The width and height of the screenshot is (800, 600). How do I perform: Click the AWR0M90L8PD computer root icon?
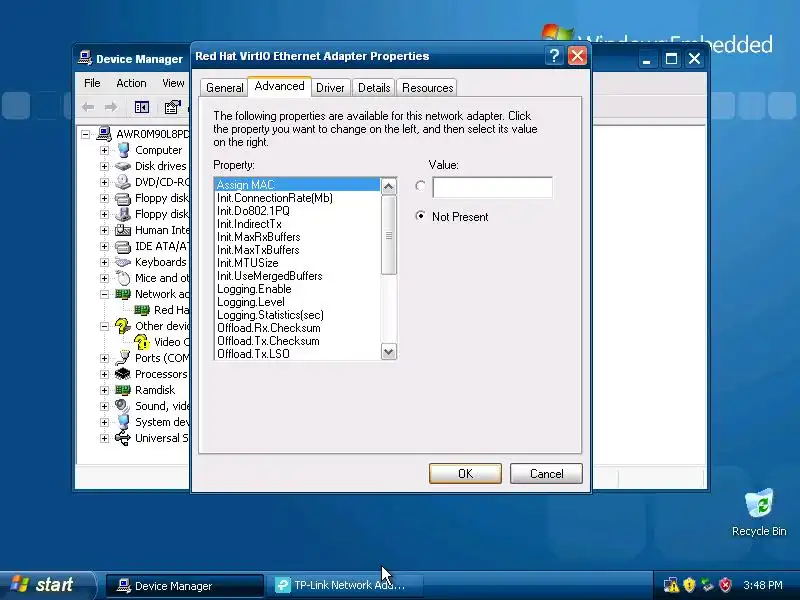[104, 134]
